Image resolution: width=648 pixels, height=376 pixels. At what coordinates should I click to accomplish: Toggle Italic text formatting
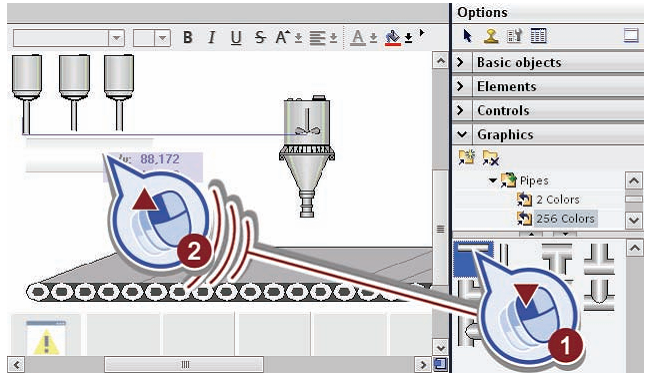212,37
